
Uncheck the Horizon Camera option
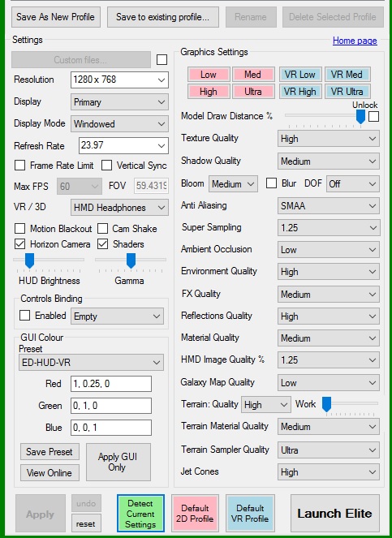coord(20,244)
